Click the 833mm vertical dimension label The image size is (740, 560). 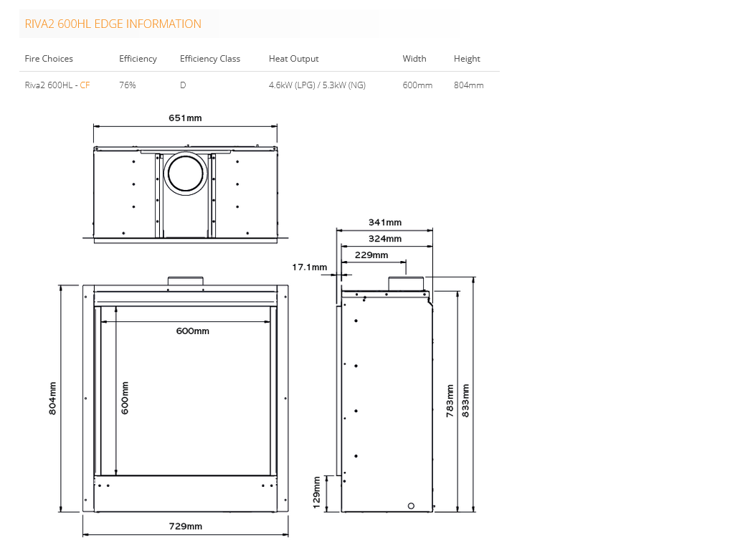point(466,401)
